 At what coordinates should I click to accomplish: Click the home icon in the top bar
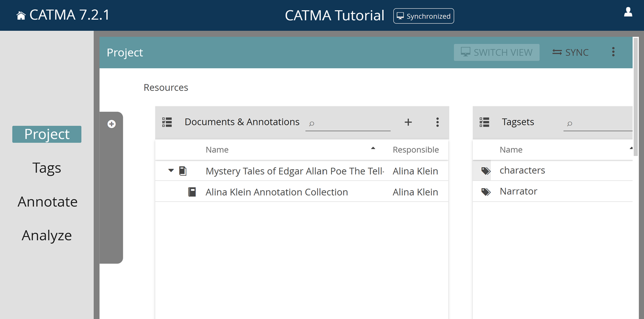(x=20, y=14)
